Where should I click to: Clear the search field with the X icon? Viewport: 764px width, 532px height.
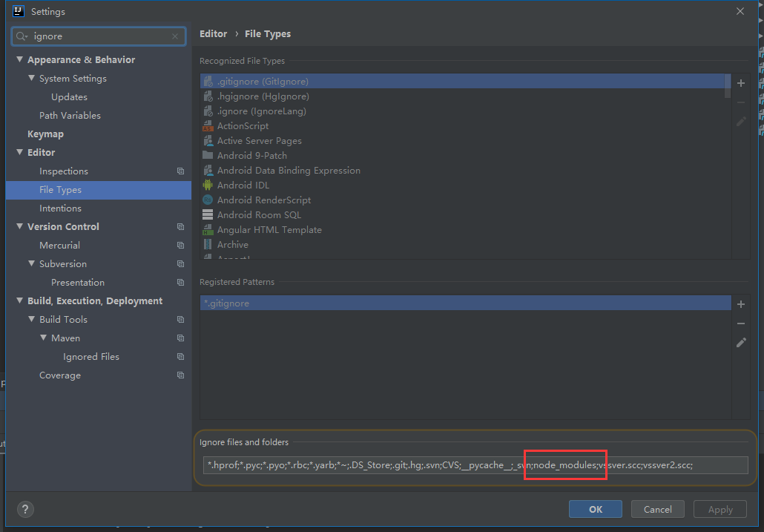[175, 36]
